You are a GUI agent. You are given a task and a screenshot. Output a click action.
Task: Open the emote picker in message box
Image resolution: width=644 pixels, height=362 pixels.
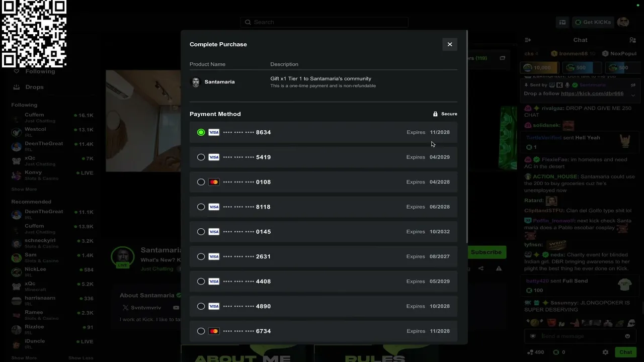(x=627, y=336)
